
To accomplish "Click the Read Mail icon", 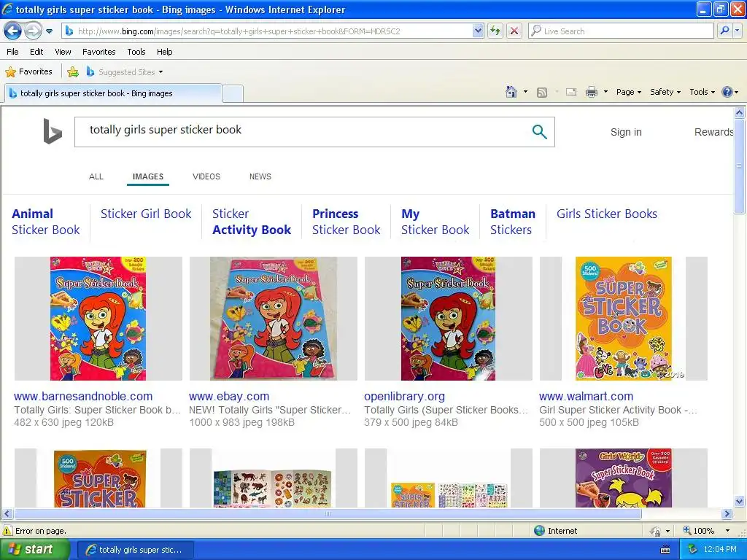I will pyautogui.click(x=571, y=92).
